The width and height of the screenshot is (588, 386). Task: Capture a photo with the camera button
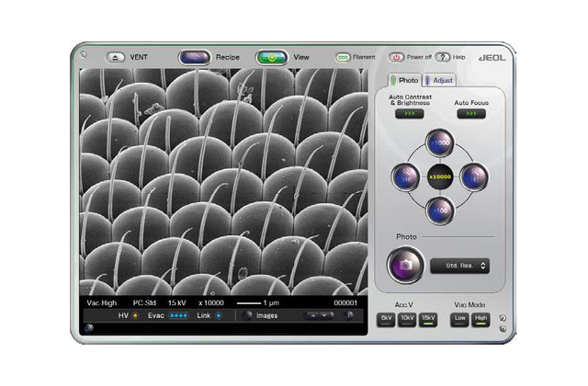pyautogui.click(x=405, y=266)
